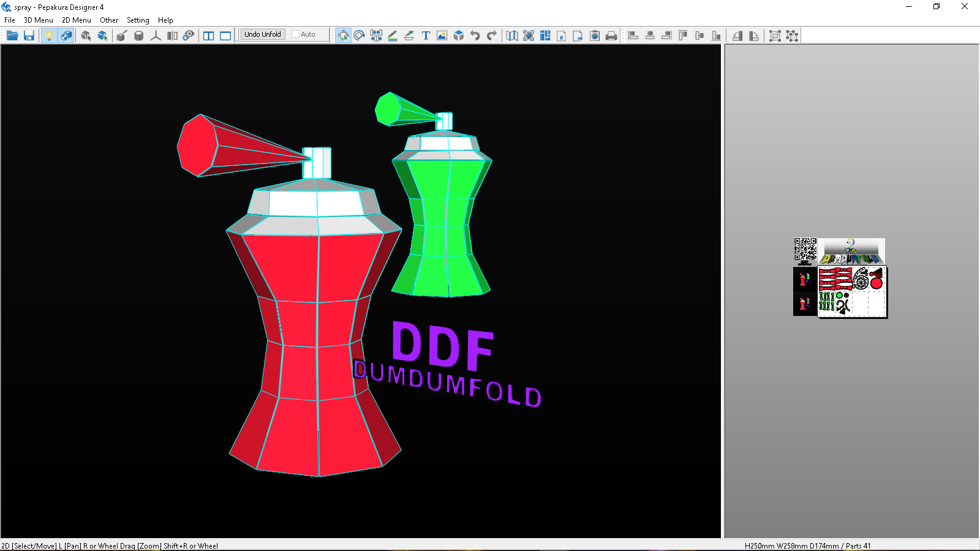Toggle the light bulb shading mode
This screenshot has height=551, width=980.
click(50, 35)
